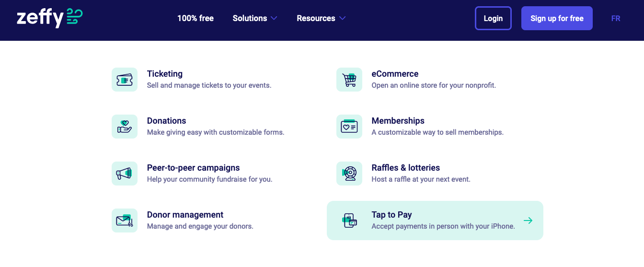Click the arrow in Tap to Pay row

pyautogui.click(x=528, y=221)
